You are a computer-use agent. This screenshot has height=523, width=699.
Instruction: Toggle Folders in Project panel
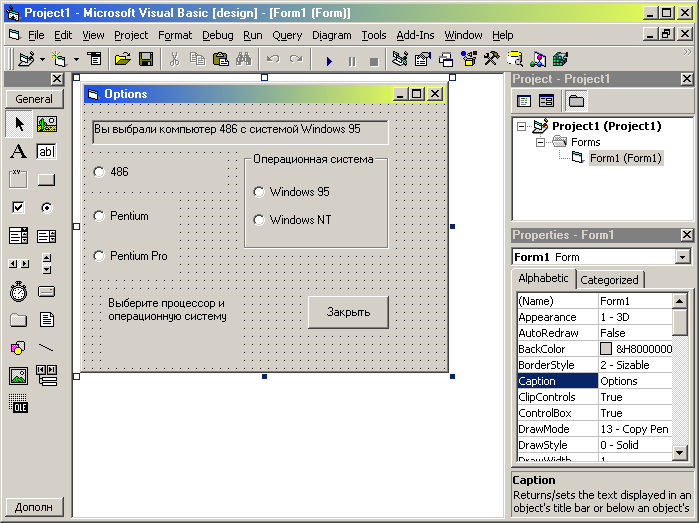[576, 101]
